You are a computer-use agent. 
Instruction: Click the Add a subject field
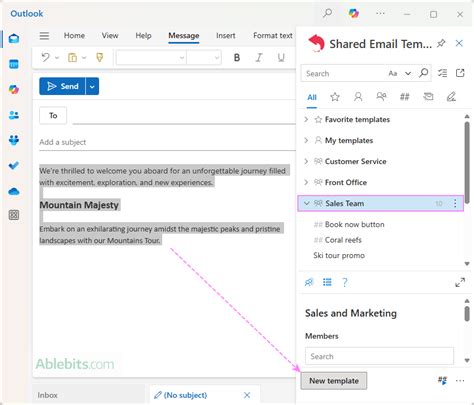[x=167, y=142]
